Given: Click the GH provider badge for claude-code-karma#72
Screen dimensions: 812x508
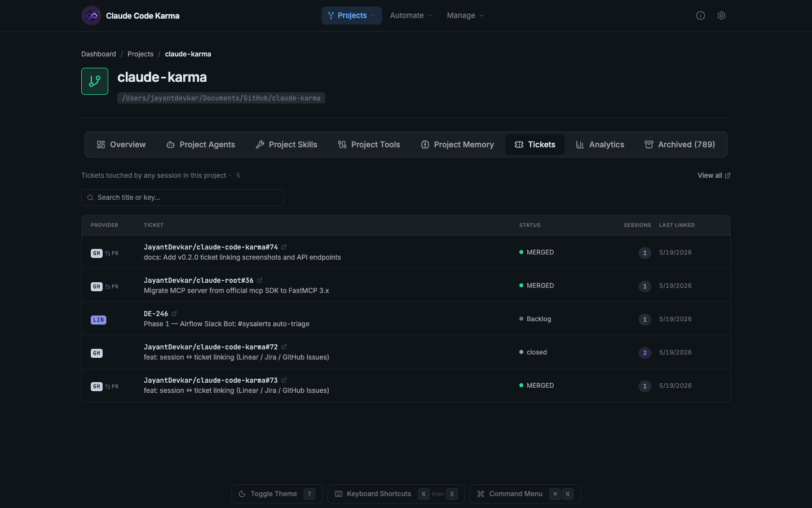Looking at the screenshot, I should point(96,353).
